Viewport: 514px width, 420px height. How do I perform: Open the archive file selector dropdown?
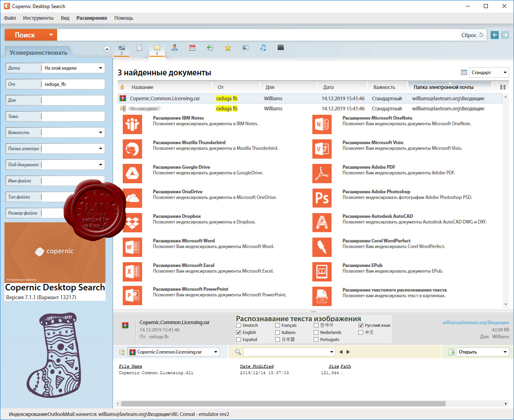[216, 352]
